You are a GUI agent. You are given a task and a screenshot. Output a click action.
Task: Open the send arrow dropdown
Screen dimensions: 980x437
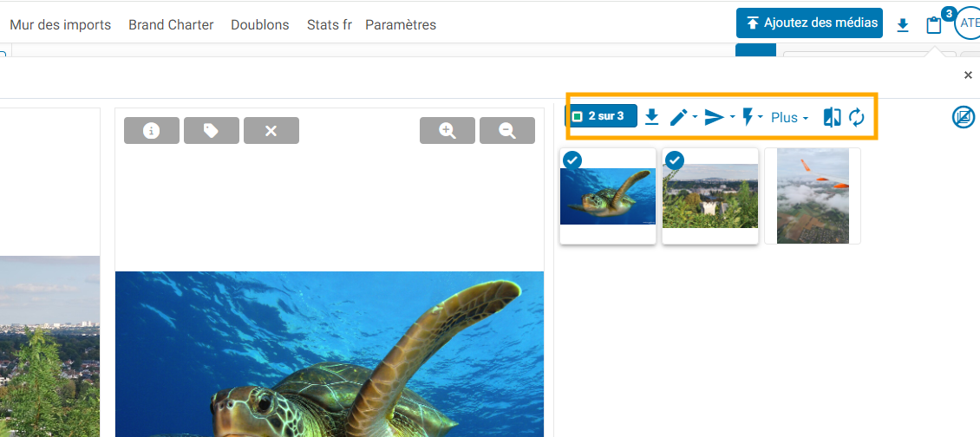pos(719,117)
